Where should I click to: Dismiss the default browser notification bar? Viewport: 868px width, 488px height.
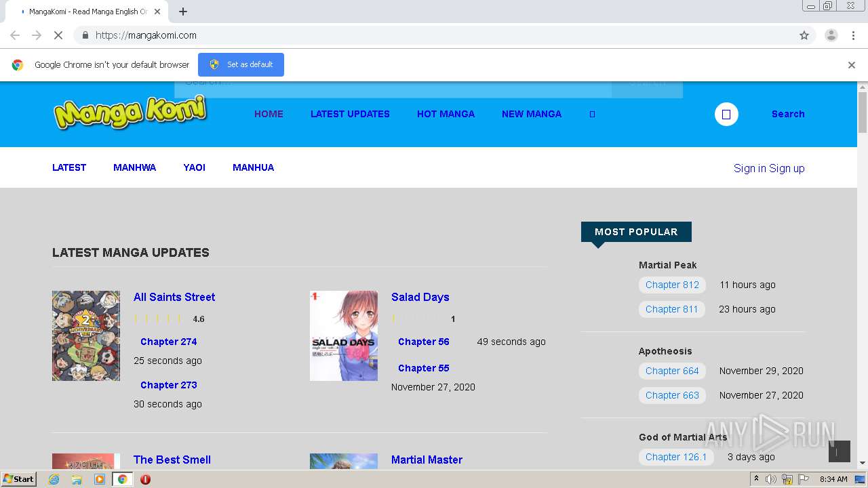coord(852,65)
